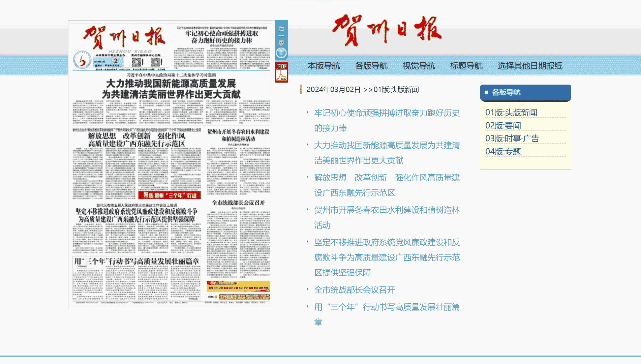Viewport: 641px width, 364px height.
Task: Open 各版导航 menu item in the navigation bar
Action: [371, 66]
